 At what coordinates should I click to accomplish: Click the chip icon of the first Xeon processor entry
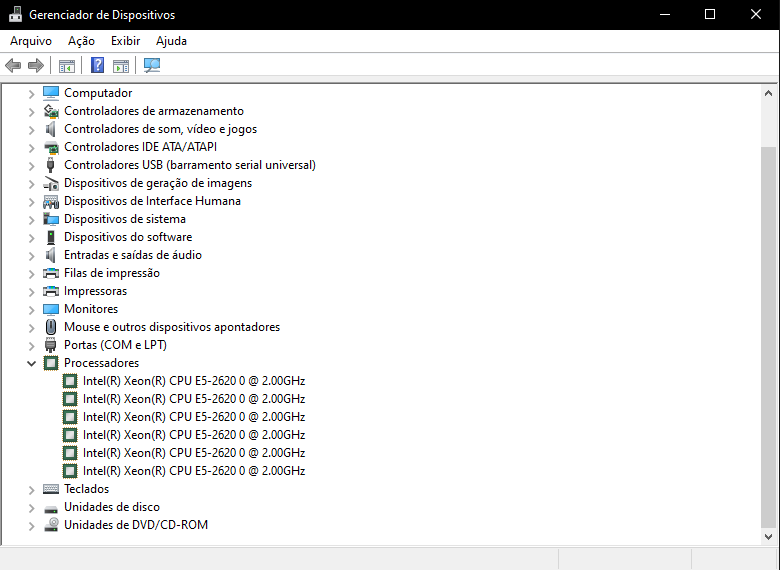[70, 381]
